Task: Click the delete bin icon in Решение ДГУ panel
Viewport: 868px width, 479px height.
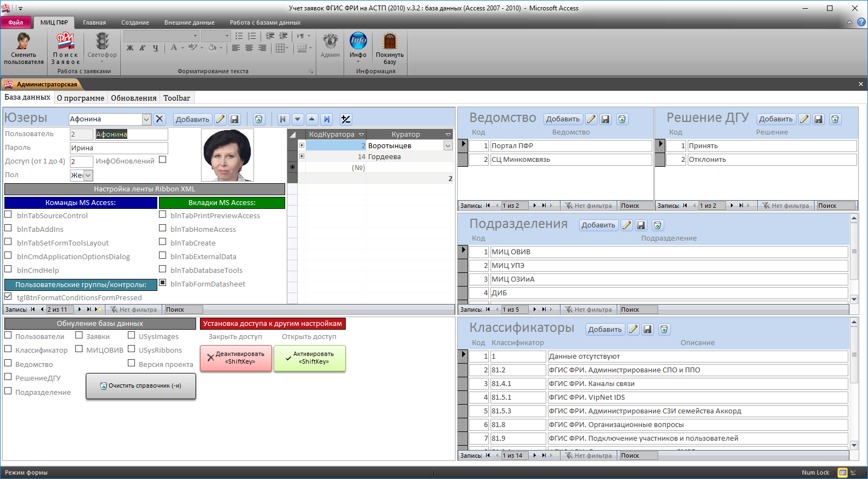Action: (x=835, y=119)
